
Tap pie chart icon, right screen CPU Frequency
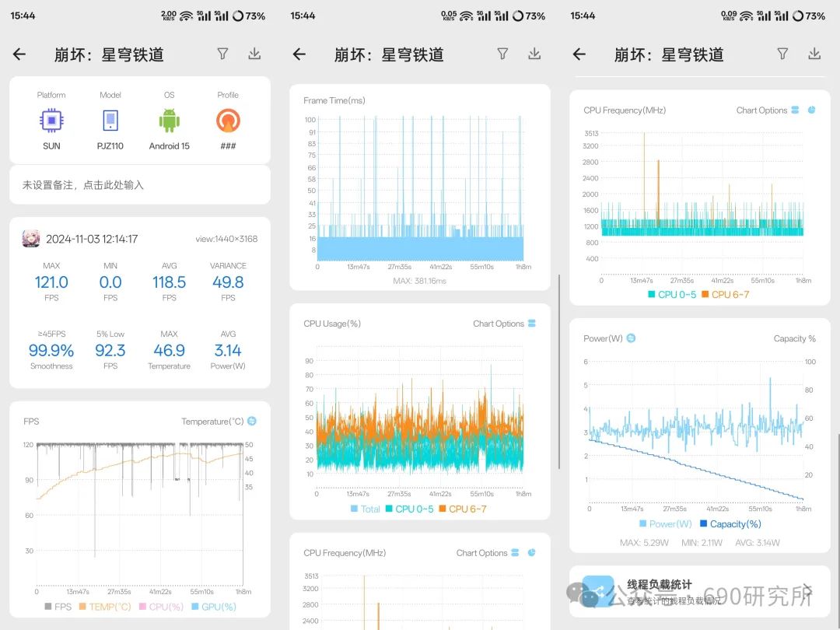(811, 110)
